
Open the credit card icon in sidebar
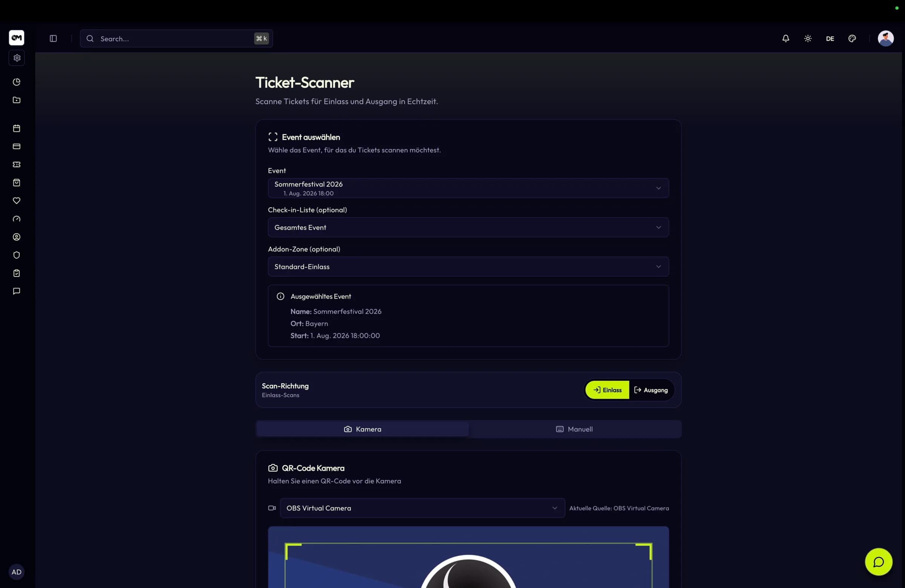pyautogui.click(x=16, y=146)
